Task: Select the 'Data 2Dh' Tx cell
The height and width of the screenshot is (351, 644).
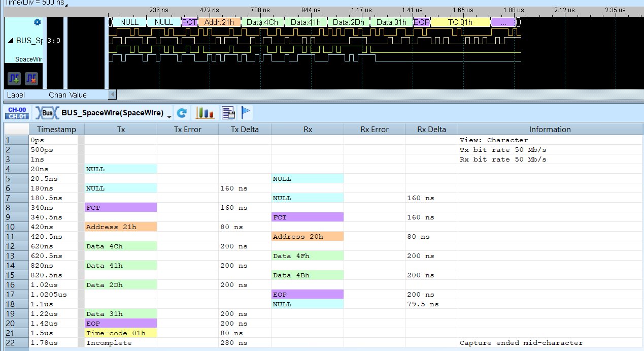Action: pos(121,285)
